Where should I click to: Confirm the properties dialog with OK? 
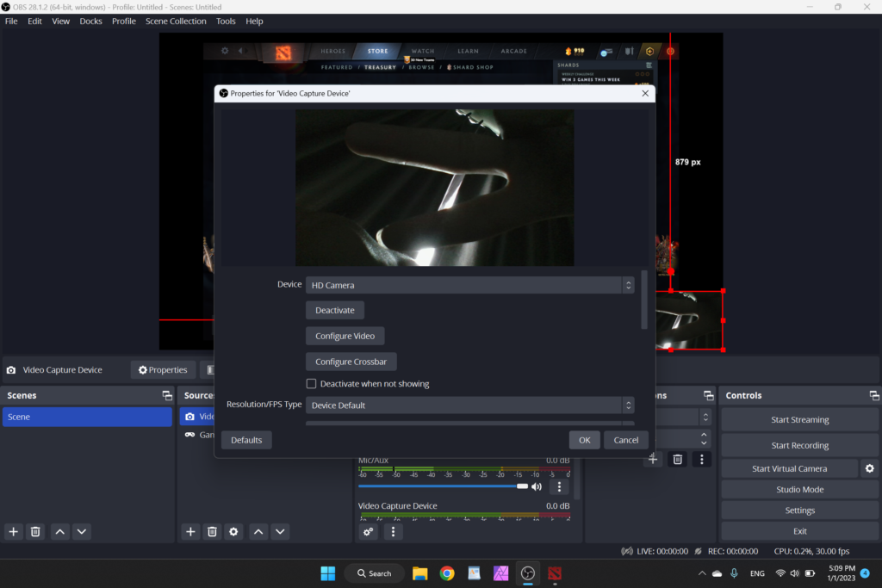(585, 440)
